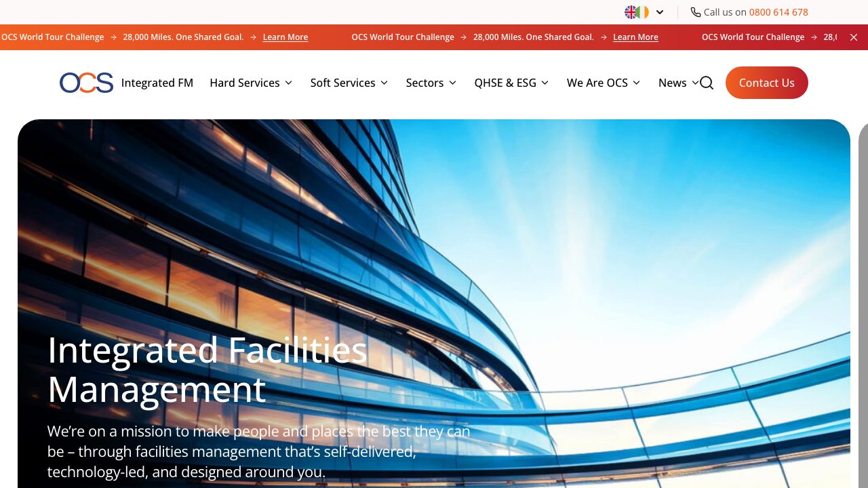Expand the We Are OCS dropdown chevron

tap(636, 83)
